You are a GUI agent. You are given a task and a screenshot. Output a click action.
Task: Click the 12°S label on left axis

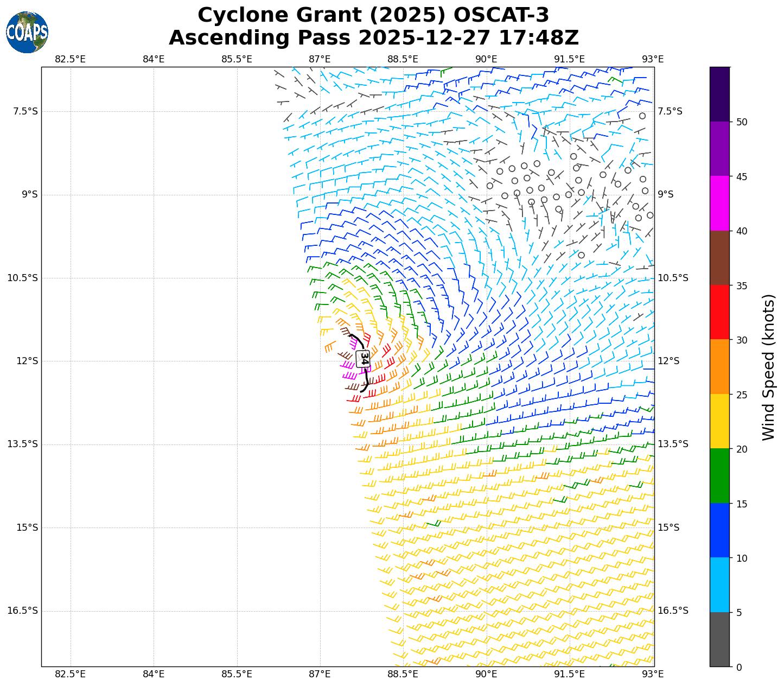click(30, 361)
